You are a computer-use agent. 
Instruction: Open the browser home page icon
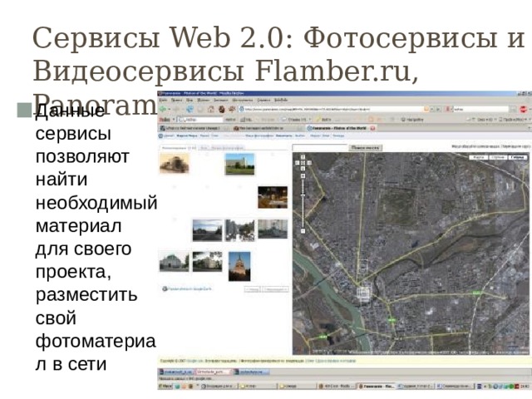210,109
